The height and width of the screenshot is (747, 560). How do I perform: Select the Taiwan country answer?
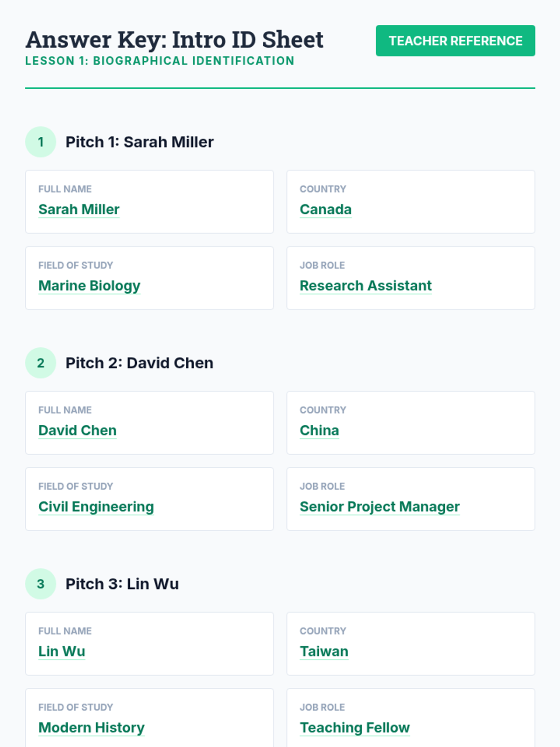324,651
